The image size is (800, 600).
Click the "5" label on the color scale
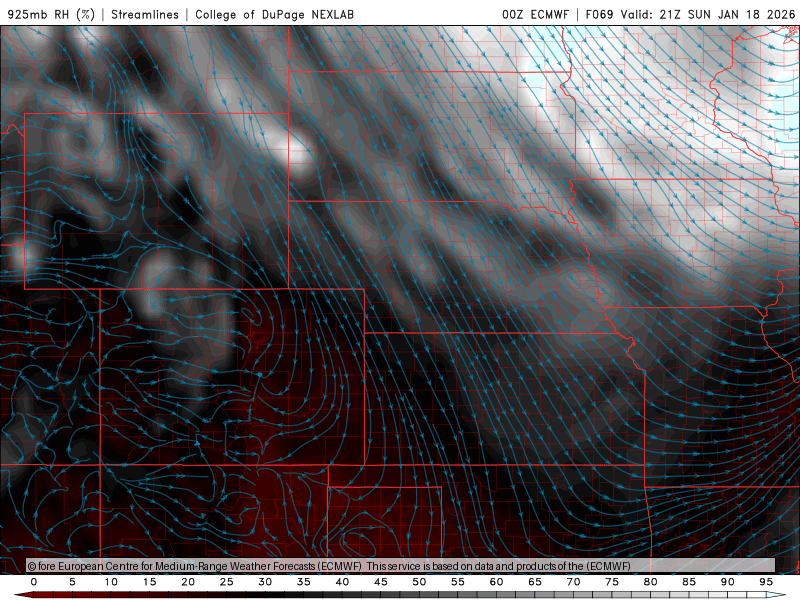pyautogui.click(x=72, y=582)
